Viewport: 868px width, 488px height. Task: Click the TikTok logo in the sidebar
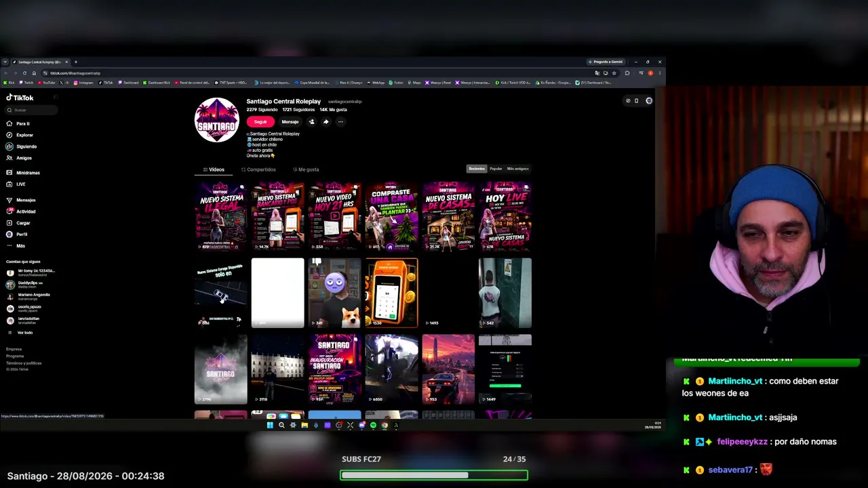(20, 98)
